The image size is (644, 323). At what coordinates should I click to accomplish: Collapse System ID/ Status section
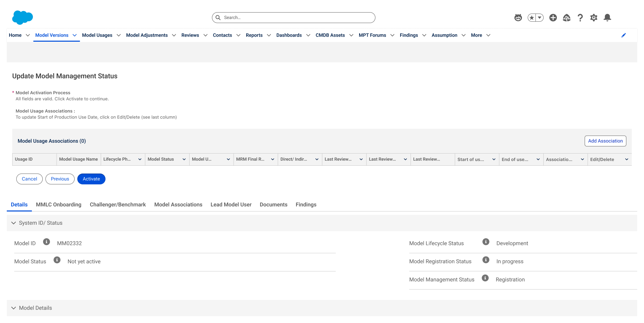coord(14,223)
